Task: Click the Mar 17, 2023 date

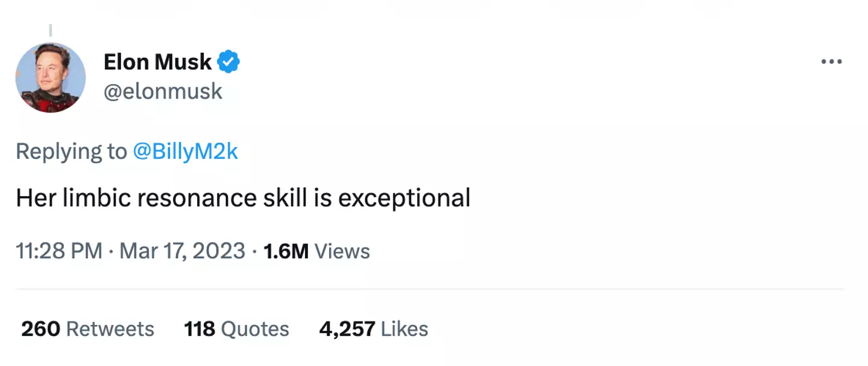Action: click(182, 251)
